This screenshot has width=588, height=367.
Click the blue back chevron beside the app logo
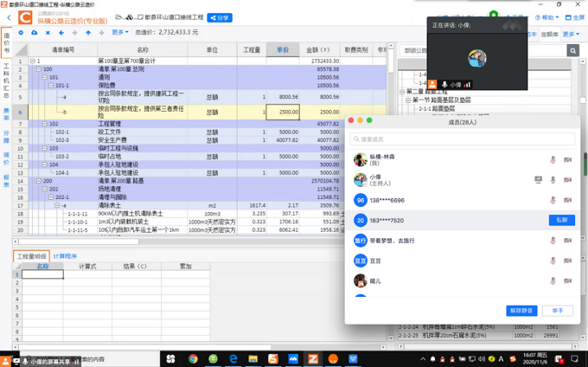tap(9, 17)
